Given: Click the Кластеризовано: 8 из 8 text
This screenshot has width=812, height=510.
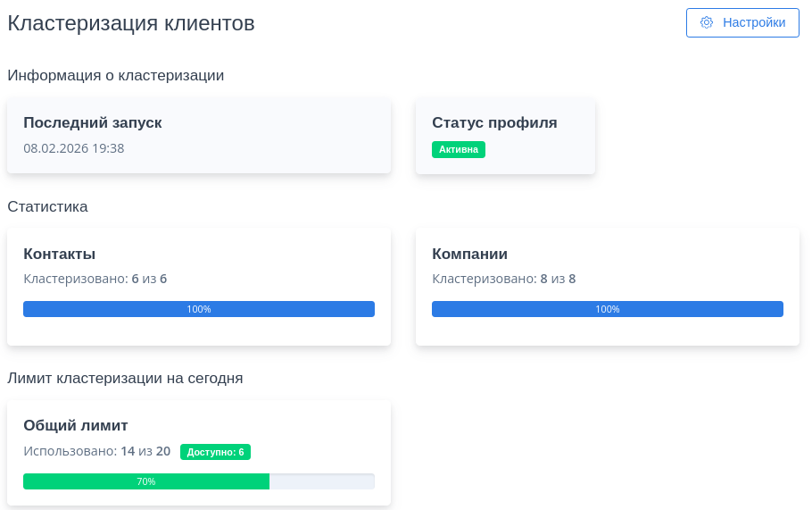Looking at the screenshot, I should click(x=503, y=279).
